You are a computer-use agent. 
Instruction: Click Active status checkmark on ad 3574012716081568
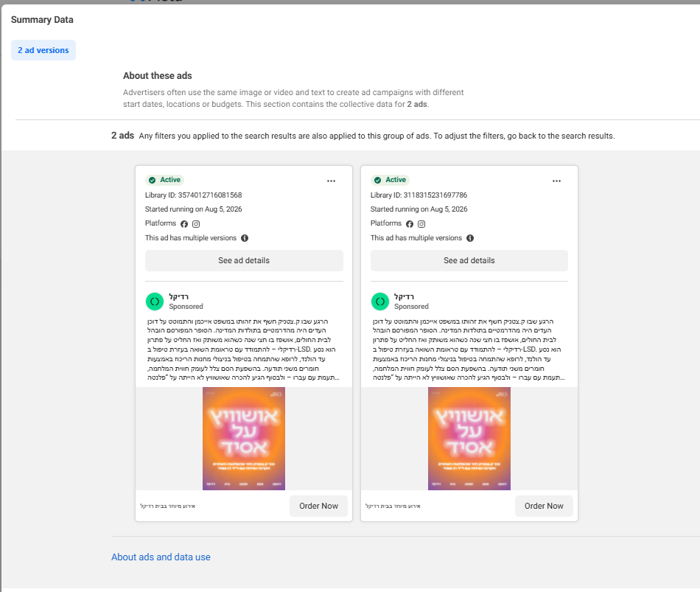pyautogui.click(x=153, y=180)
